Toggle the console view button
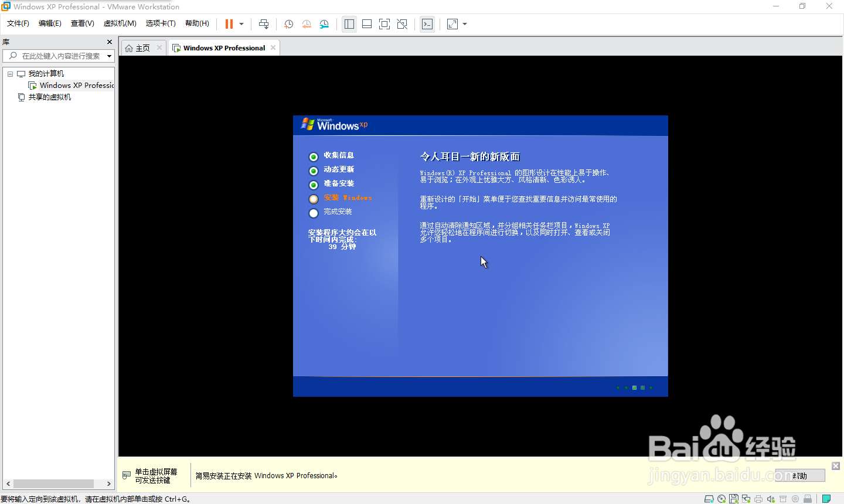The image size is (844, 504). 427,24
